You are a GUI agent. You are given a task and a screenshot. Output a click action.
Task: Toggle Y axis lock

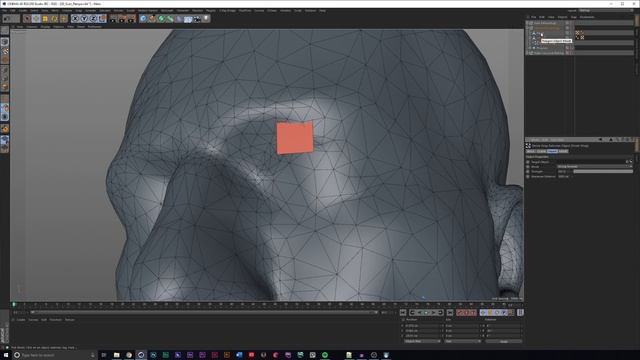[84, 19]
